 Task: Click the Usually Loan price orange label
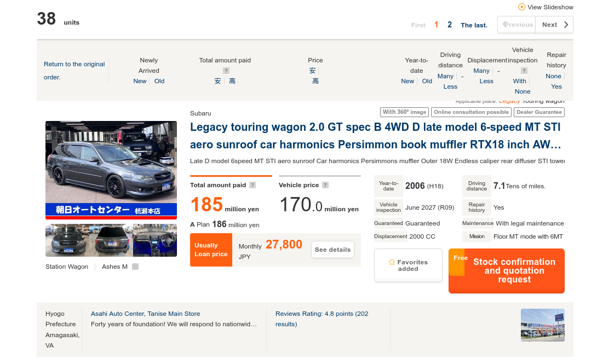[211, 250]
